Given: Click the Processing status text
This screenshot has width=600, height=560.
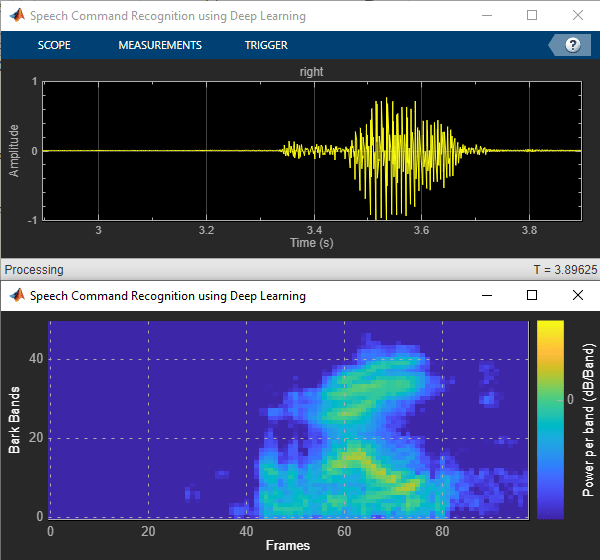Looking at the screenshot, I should pyautogui.click(x=34, y=270).
